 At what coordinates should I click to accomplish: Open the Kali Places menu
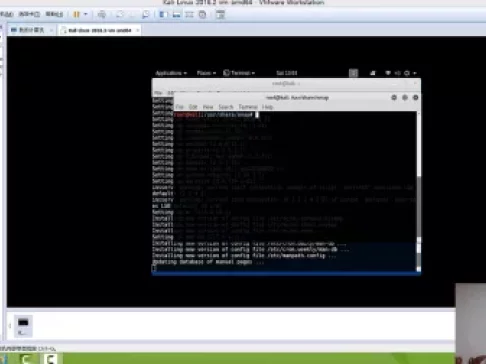(x=206, y=73)
